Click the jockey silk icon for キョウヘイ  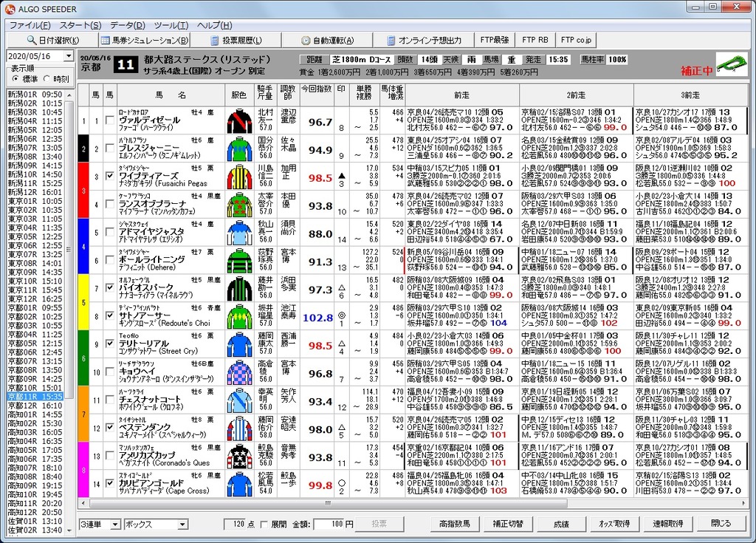tap(239, 373)
